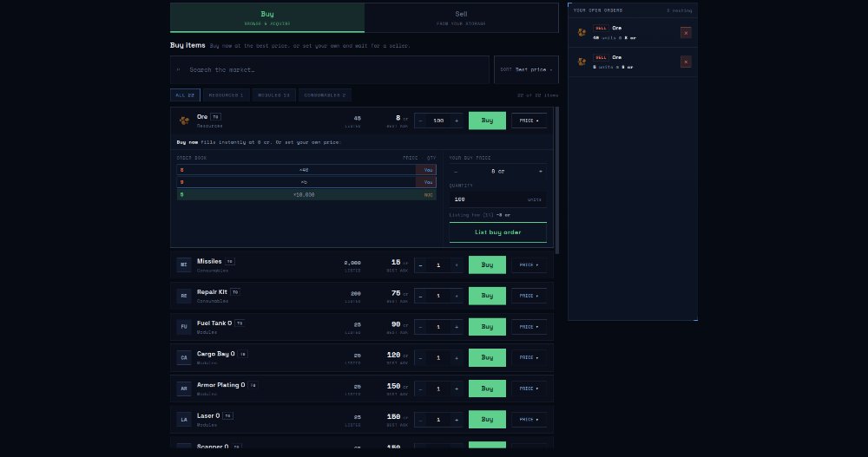This screenshot has width=868, height=457.
Task: Click the Armor Plating AR item icon
Action: (x=184, y=388)
